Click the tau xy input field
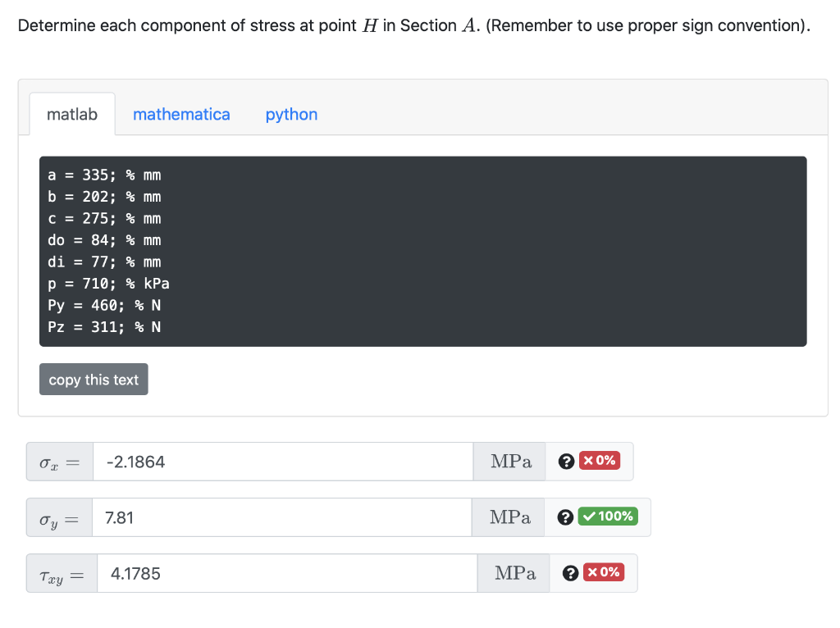 pyautogui.click(x=287, y=573)
